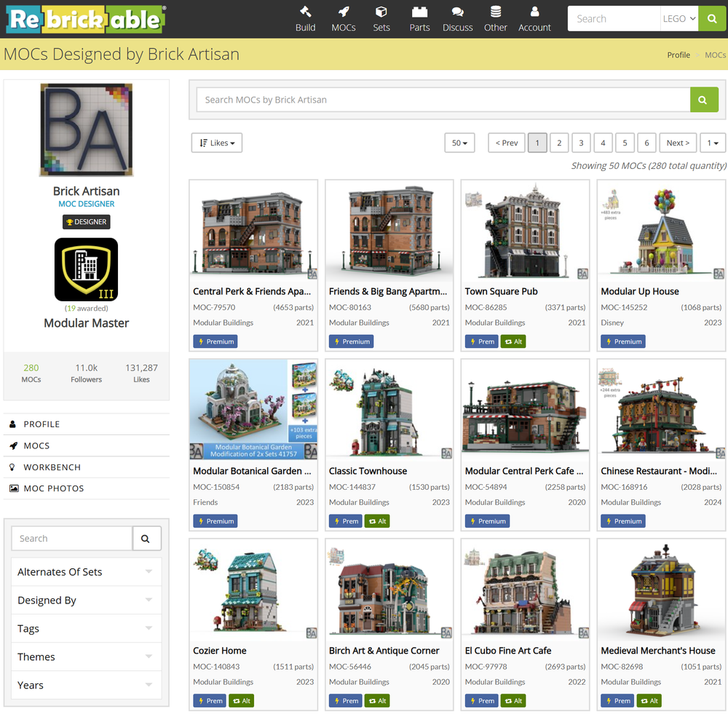Click the MOC DESIGNER label

pos(87,204)
